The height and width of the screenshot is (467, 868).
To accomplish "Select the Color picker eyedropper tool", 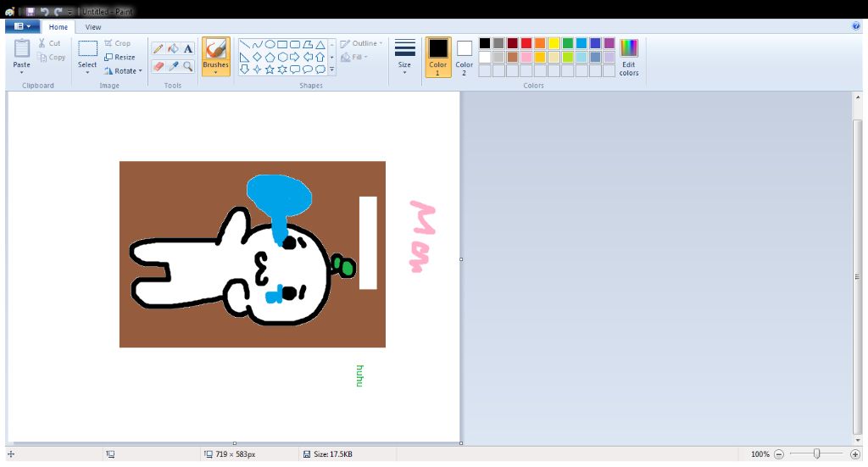I will [x=173, y=66].
